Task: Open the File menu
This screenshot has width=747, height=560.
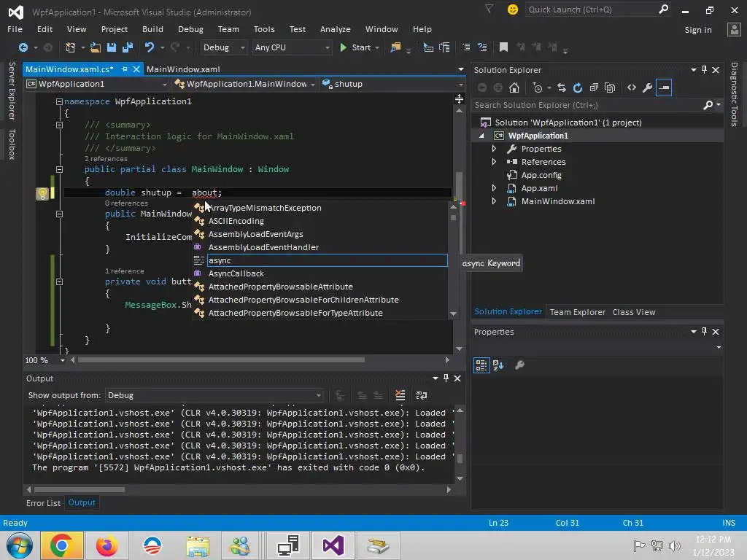Action: coord(15,29)
